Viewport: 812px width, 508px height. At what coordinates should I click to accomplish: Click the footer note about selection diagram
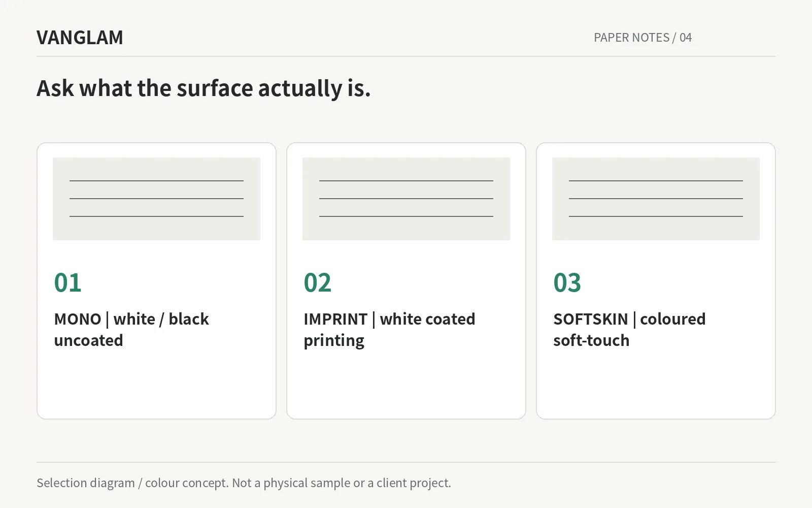(x=244, y=483)
